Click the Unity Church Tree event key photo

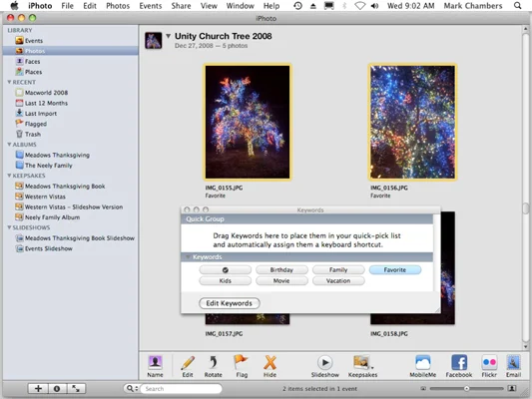154,40
